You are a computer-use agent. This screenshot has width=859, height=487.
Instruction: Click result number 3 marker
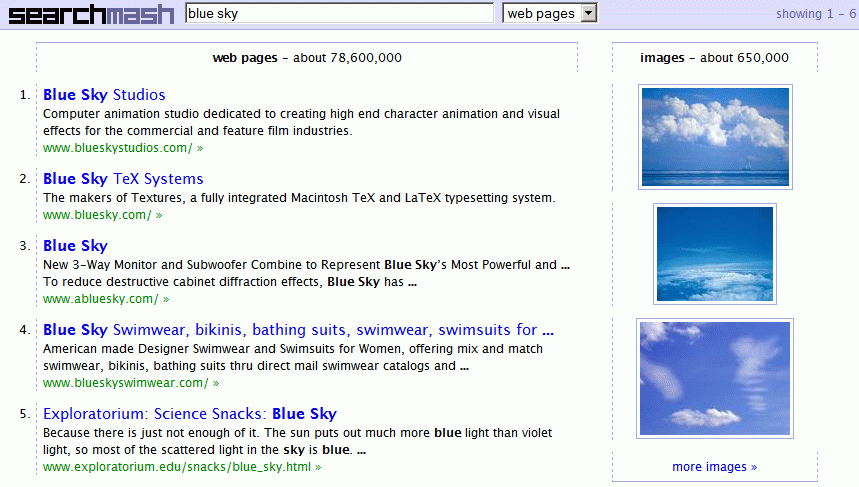[x=25, y=245]
